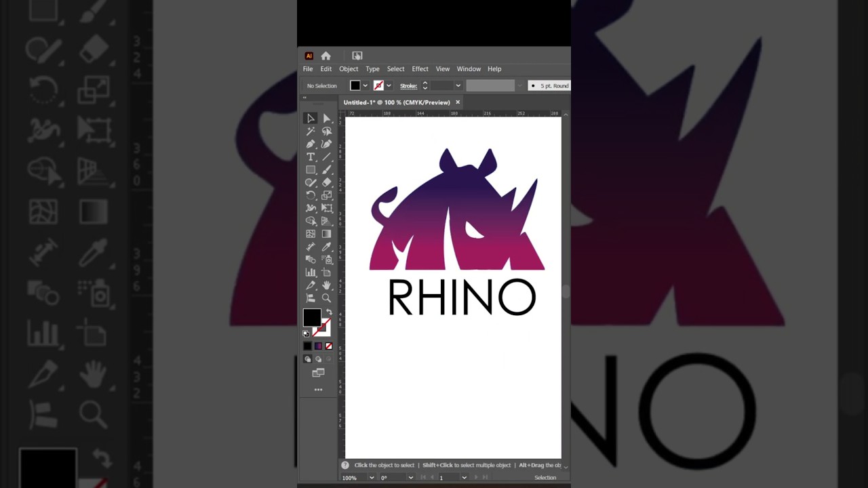
Task: Click the Illustrator Ai logo icon
Action: coord(309,56)
